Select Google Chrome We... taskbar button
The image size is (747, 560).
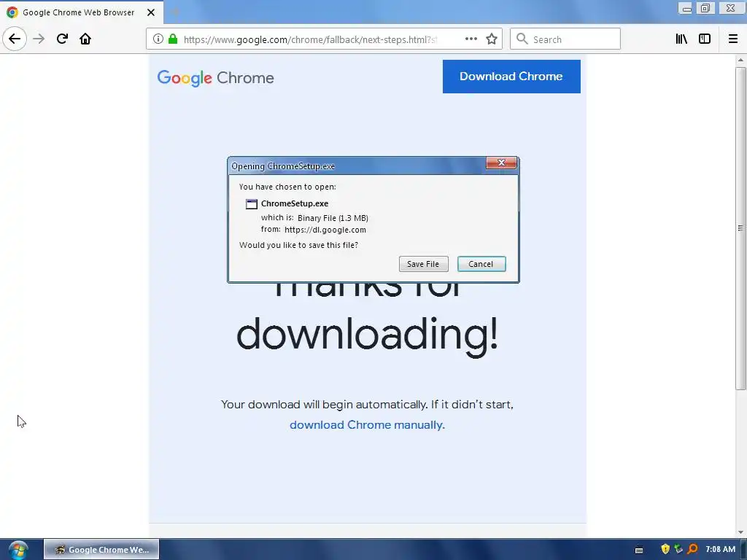point(101,550)
